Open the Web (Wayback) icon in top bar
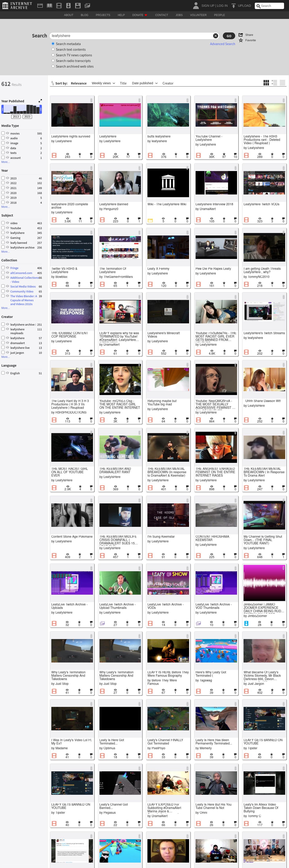Viewport: 289px width, 868px height. (40, 6)
